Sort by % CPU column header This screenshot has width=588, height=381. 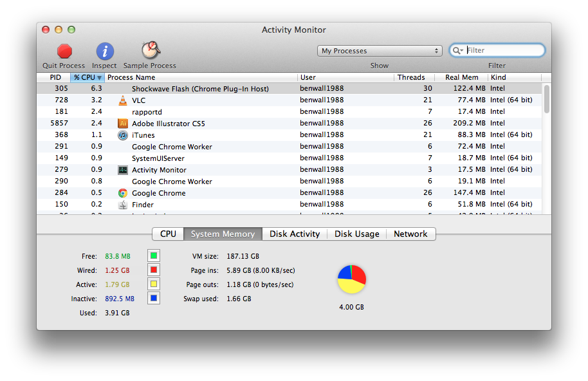click(x=87, y=77)
